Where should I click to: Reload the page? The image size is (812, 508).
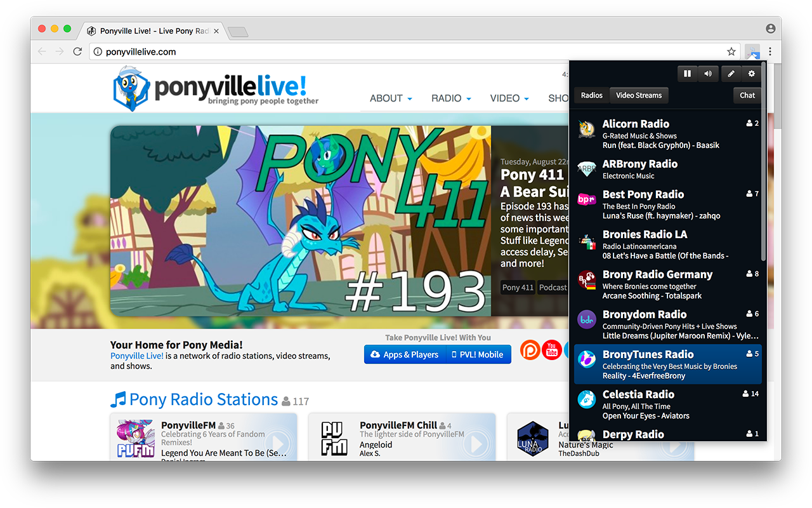pyautogui.click(x=77, y=51)
